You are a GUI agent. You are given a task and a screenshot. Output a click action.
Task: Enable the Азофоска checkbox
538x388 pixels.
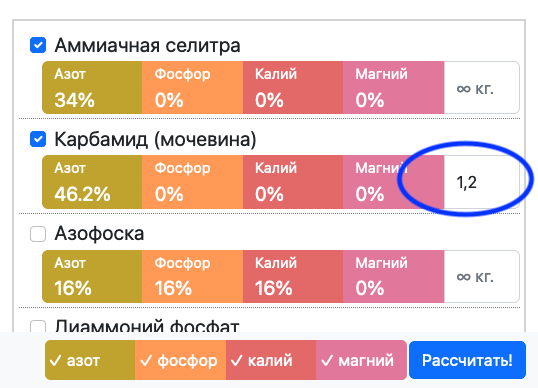38,234
